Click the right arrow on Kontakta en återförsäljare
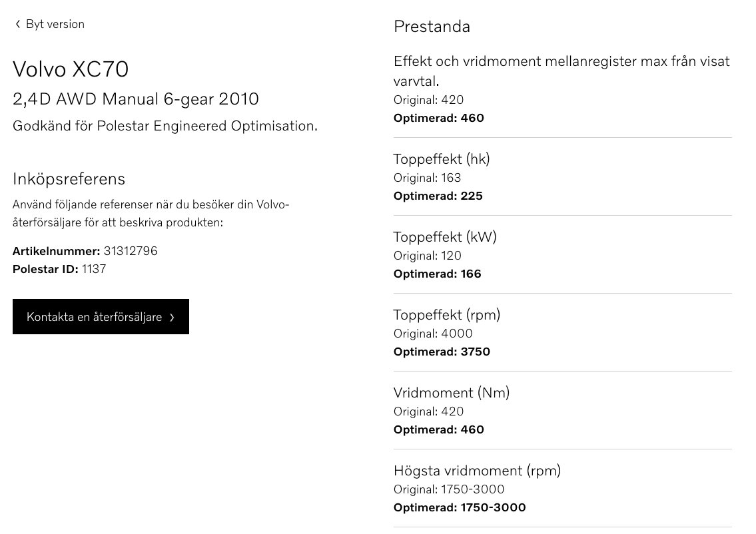 172,317
